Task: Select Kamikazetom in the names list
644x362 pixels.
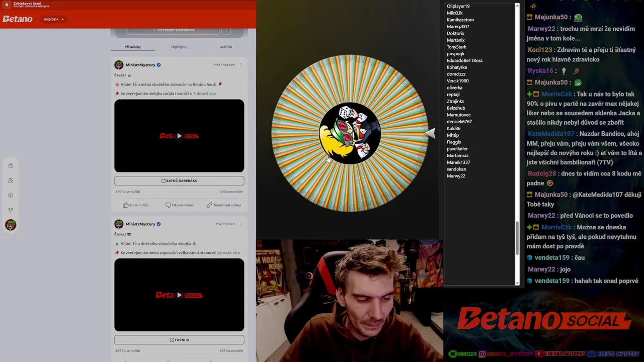Action: [x=460, y=20]
